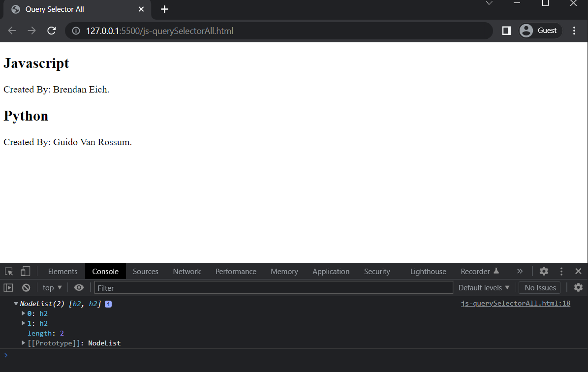Open DevTools customize menu

[561, 271]
